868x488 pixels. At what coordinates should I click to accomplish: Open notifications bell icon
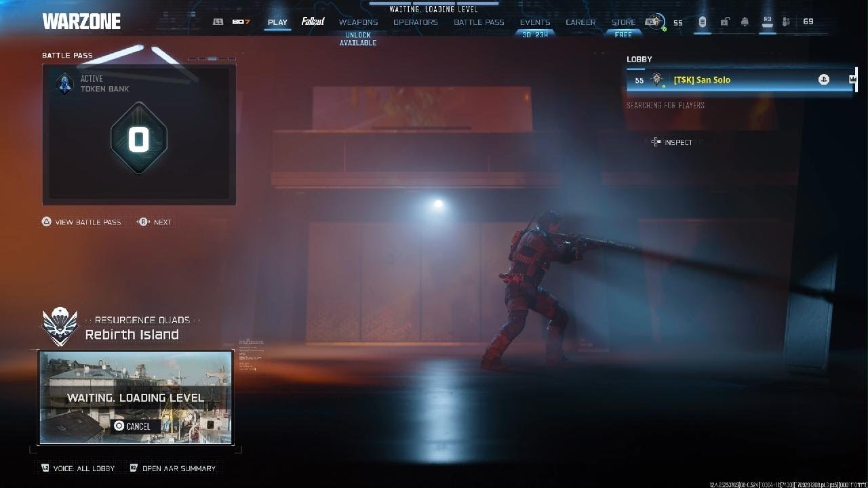[x=745, y=22]
